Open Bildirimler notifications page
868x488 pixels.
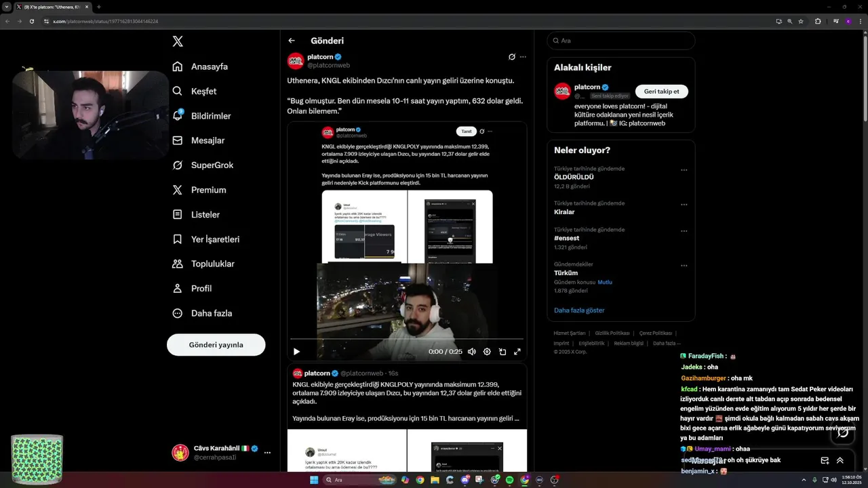(x=202, y=116)
